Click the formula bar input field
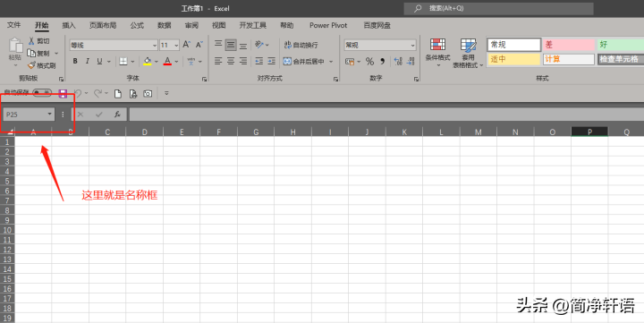 pos(386,115)
